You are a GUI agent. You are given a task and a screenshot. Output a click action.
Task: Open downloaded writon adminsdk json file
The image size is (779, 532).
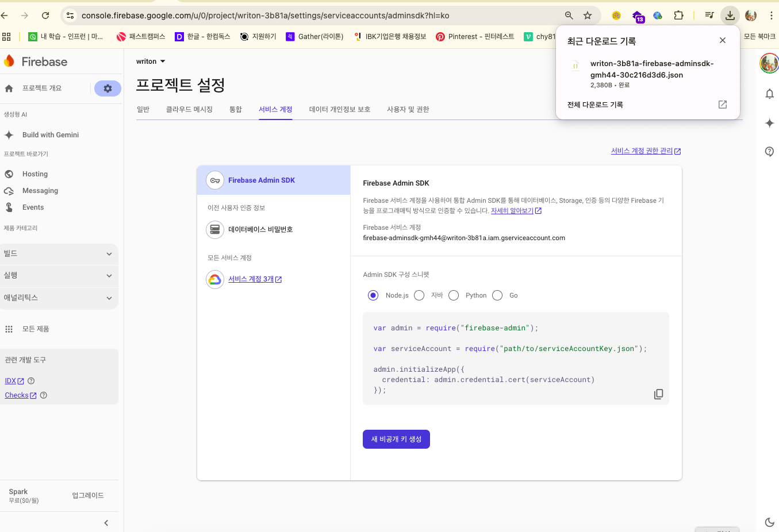[x=652, y=69]
